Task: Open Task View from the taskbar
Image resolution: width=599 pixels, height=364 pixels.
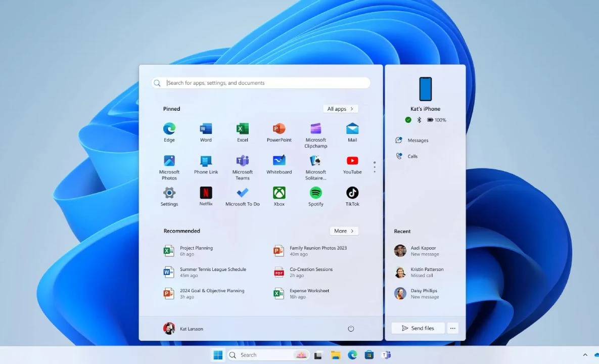Action: pyautogui.click(x=318, y=355)
